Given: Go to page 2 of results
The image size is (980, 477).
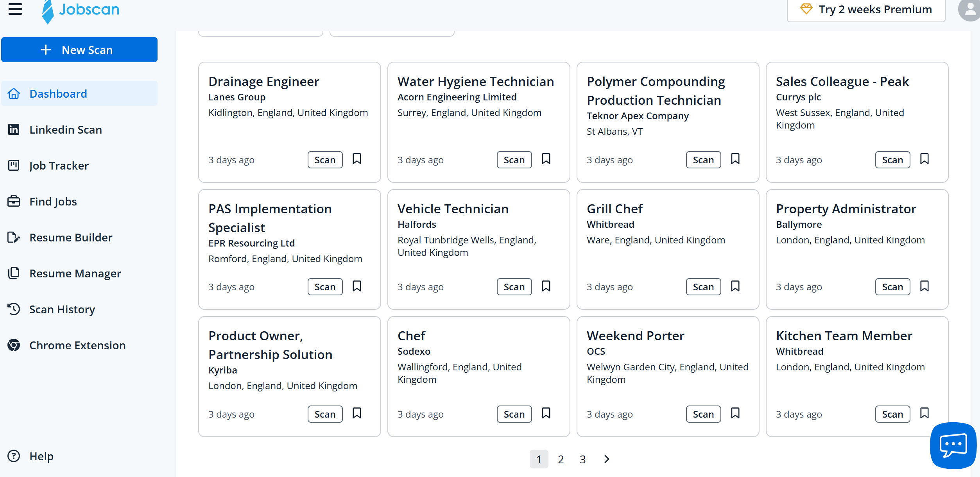Looking at the screenshot, I should coord(561,459).
